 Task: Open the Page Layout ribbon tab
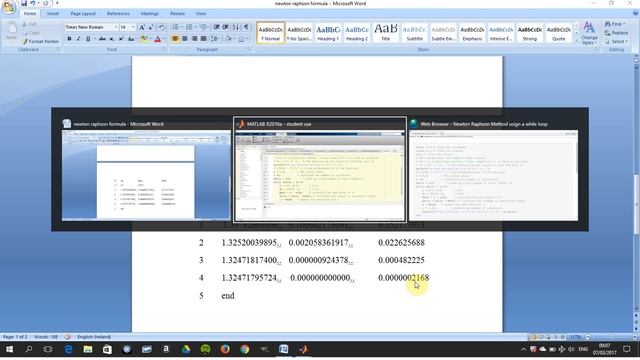[83, 13]
